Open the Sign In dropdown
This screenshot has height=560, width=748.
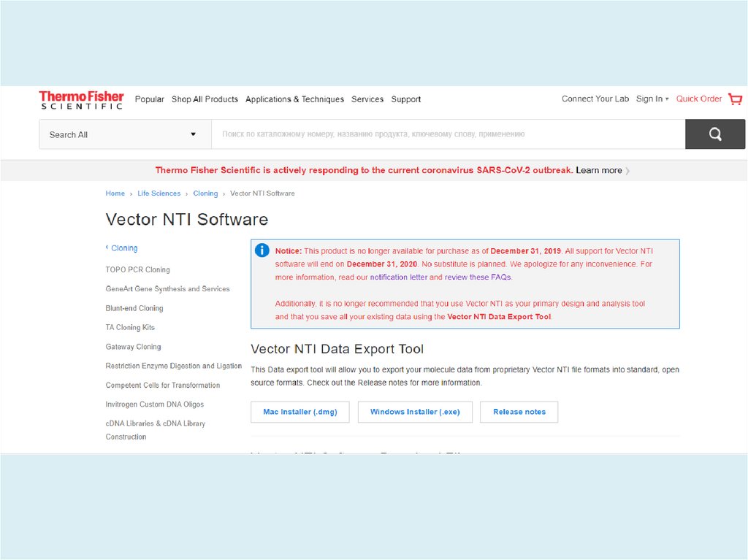tap(652, 99)
